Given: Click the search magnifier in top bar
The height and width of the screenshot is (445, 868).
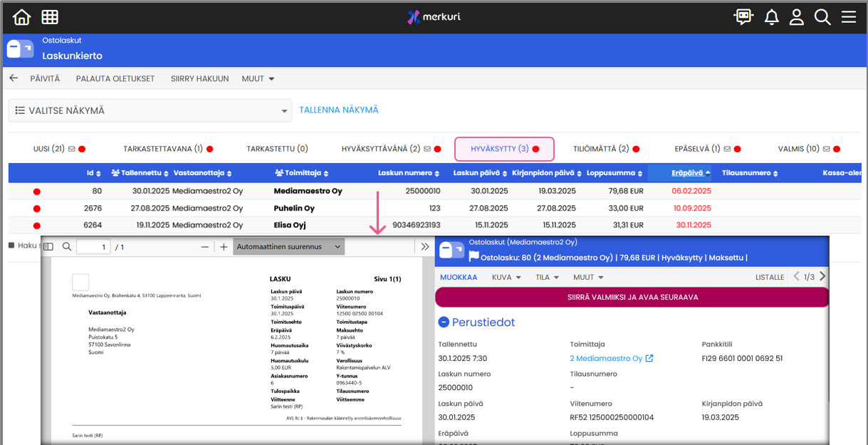Looking at the screenshot, I should point(822,17).
